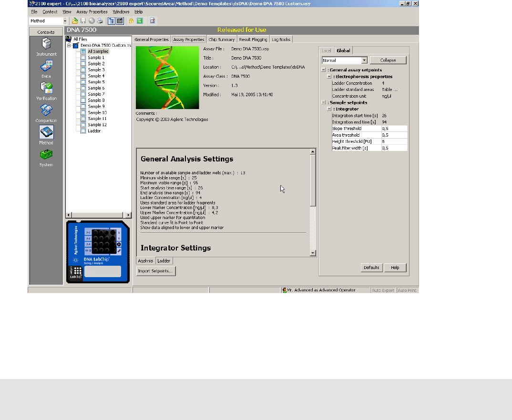Click the Area threshold value field

tap(394, 135)
